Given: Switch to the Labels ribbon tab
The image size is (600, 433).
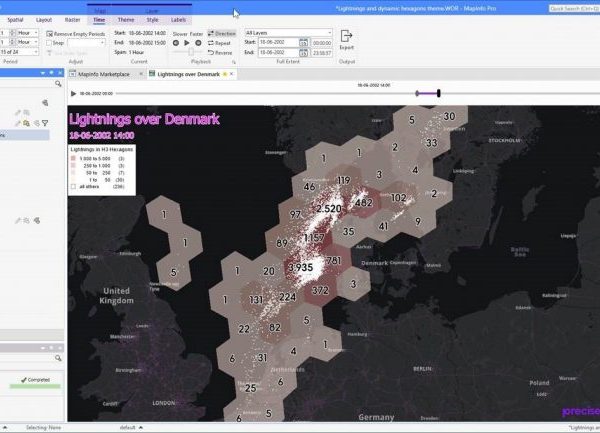Looking at the screenshot, I should (x=178, y=20).
